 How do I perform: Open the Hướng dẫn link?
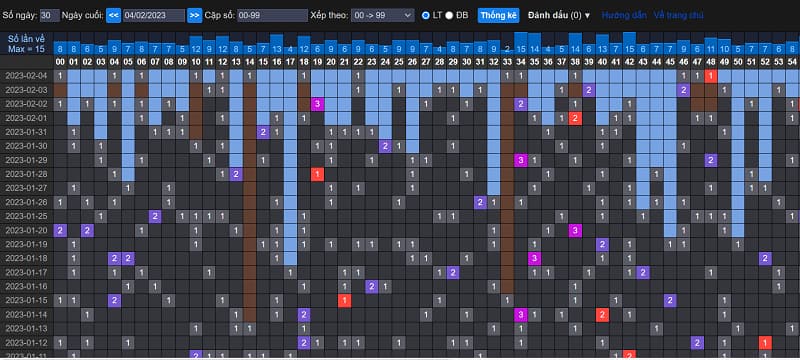[x=624, y=15]
